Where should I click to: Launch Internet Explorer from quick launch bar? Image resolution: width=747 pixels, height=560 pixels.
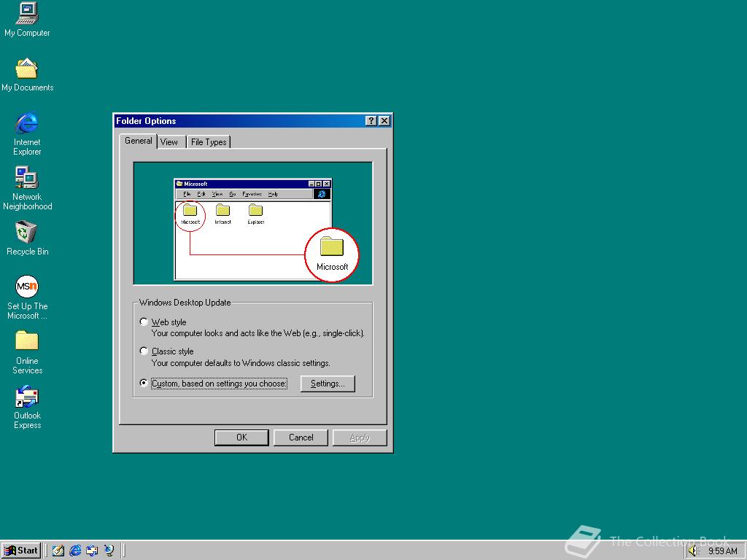point(75,551)
